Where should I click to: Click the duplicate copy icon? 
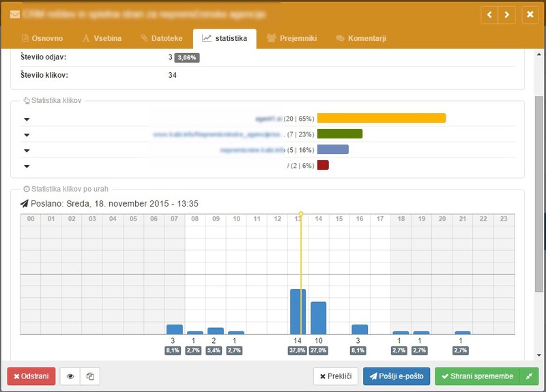(x=89, y=376)
